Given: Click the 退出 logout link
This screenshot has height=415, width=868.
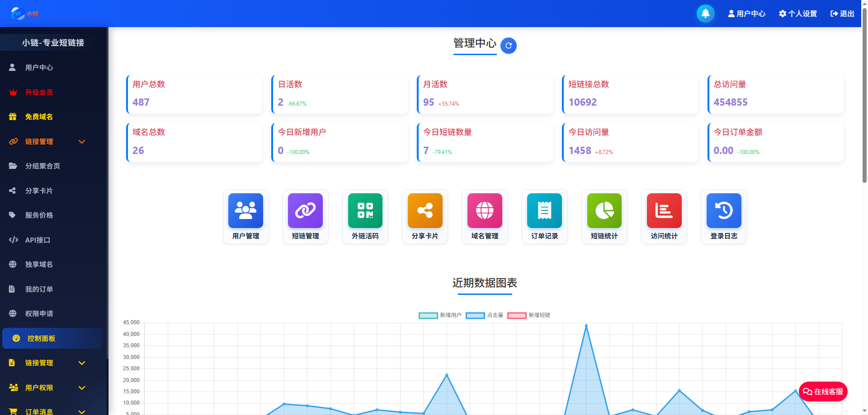Looking at the screenshot, I should 842,14.
